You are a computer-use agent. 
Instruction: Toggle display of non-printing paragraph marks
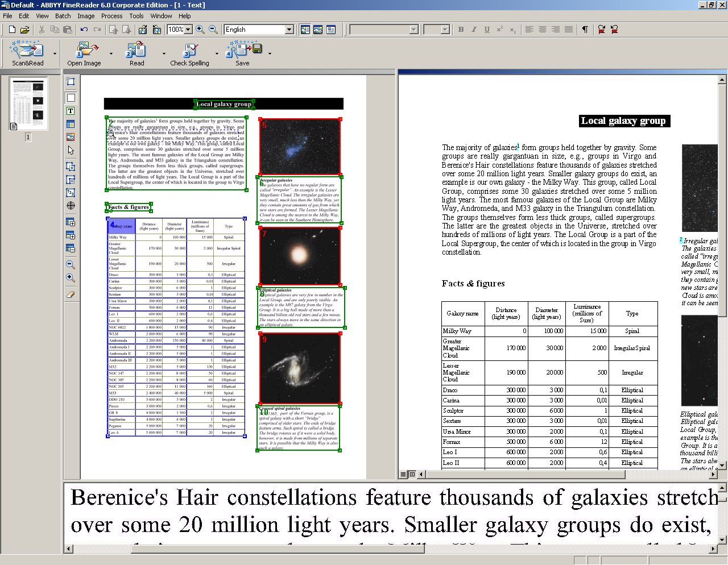pos(585,30)
